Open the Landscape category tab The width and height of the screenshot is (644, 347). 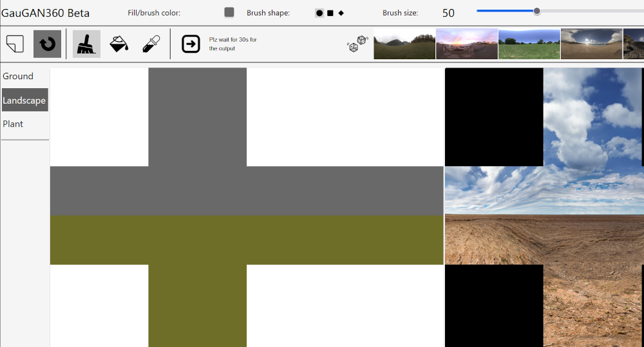click(x=24, y=100)
